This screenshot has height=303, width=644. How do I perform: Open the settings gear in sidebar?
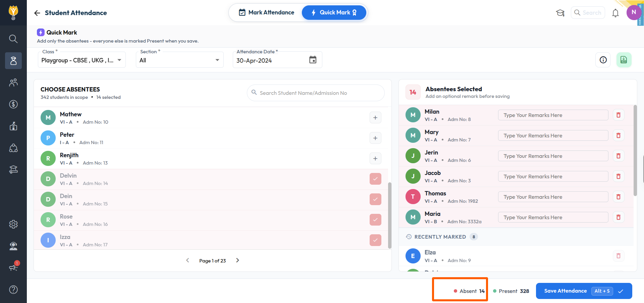coord(13,224)
